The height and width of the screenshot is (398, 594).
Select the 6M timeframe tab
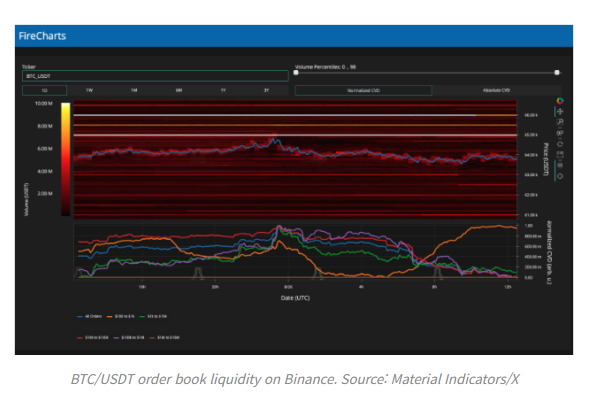[178, 91]
